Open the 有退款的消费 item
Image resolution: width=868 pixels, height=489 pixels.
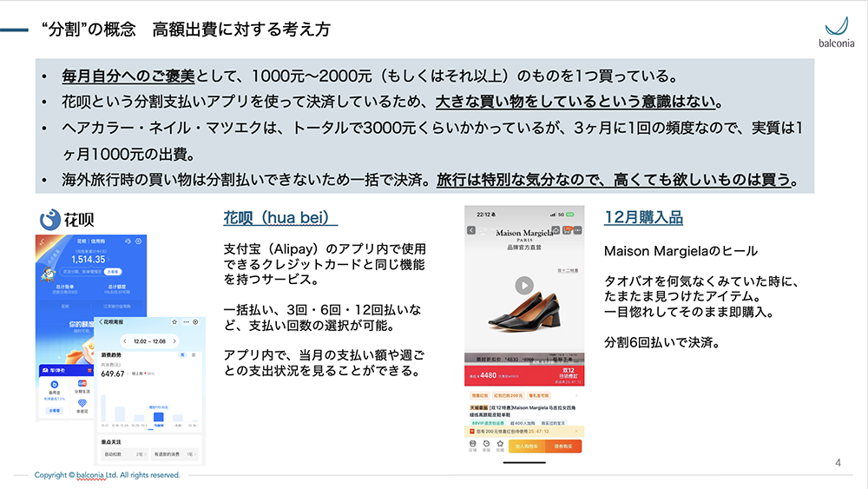pos(174,454)
